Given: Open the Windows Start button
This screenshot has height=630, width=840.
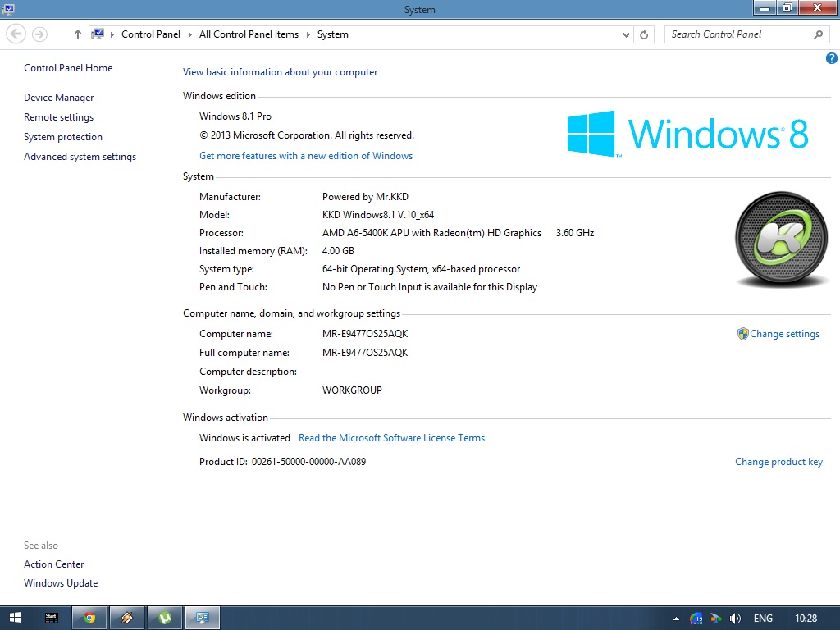Looking at the screenshot, I should click(x=15, y=618).
